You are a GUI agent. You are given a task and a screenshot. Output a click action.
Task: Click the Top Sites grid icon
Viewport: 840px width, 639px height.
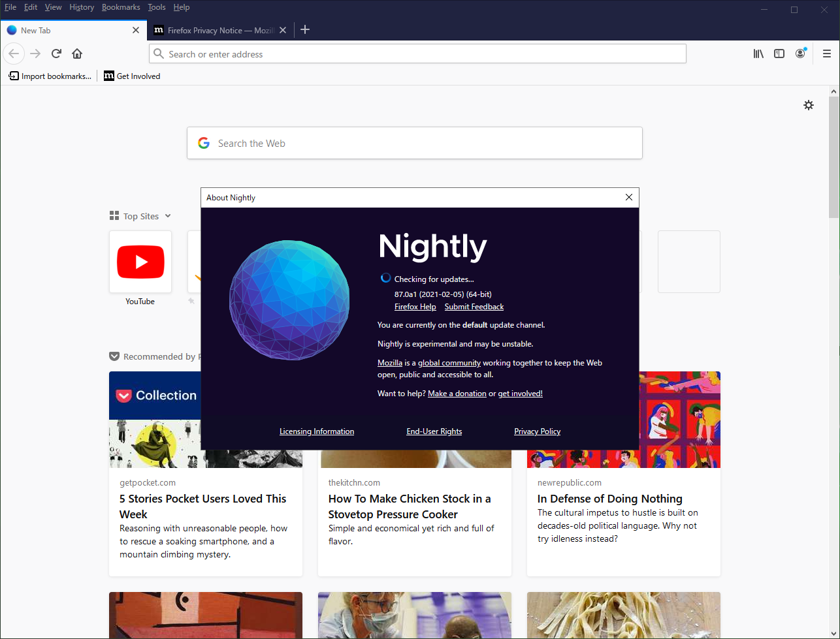click(114, 216)
